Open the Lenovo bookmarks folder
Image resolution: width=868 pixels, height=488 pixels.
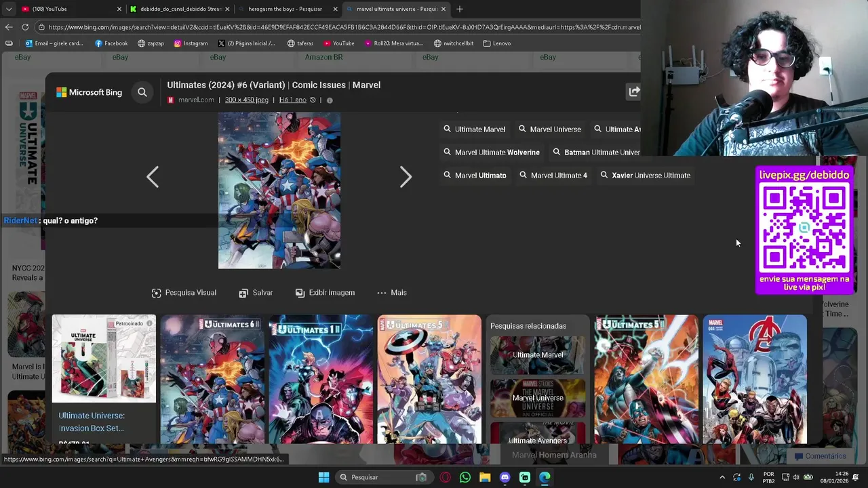[x=497, y=43]
